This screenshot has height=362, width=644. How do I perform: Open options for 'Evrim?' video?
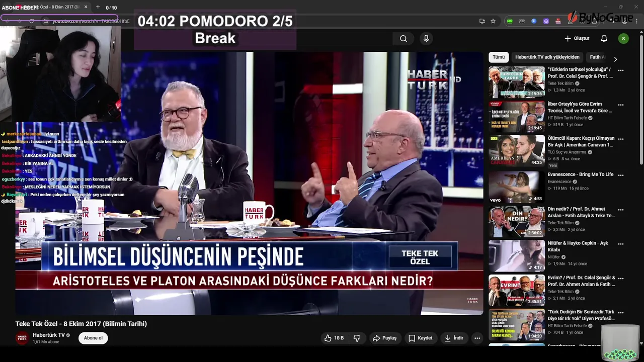click(621, 278)
